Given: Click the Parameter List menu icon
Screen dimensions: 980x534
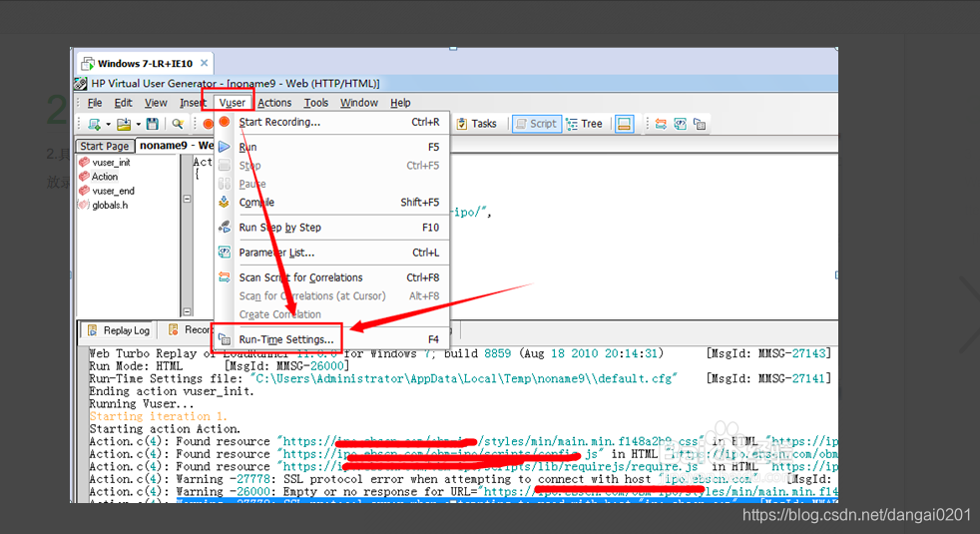Looking at the screenshot, I should (225, 253).
